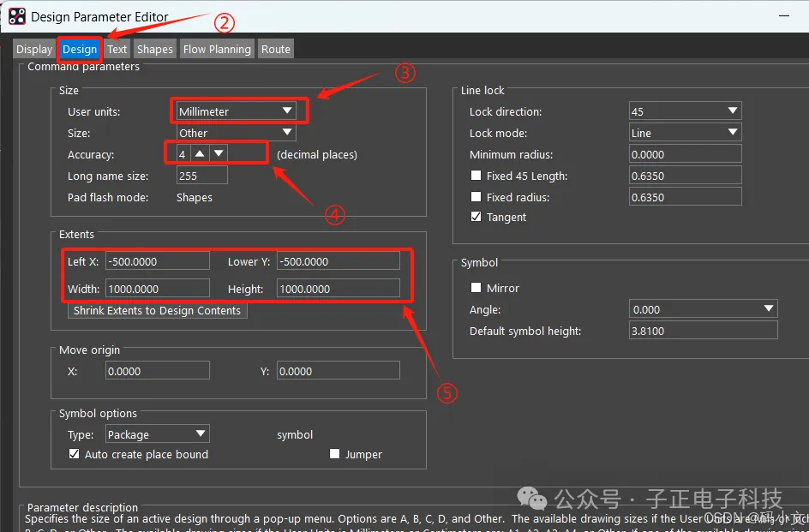Decrease Accuracy with the down arrow

(x=219, y=153)
